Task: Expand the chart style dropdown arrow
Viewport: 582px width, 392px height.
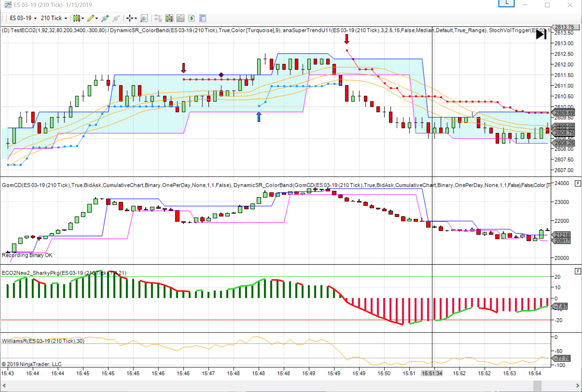Action: [x=83, y=19]
